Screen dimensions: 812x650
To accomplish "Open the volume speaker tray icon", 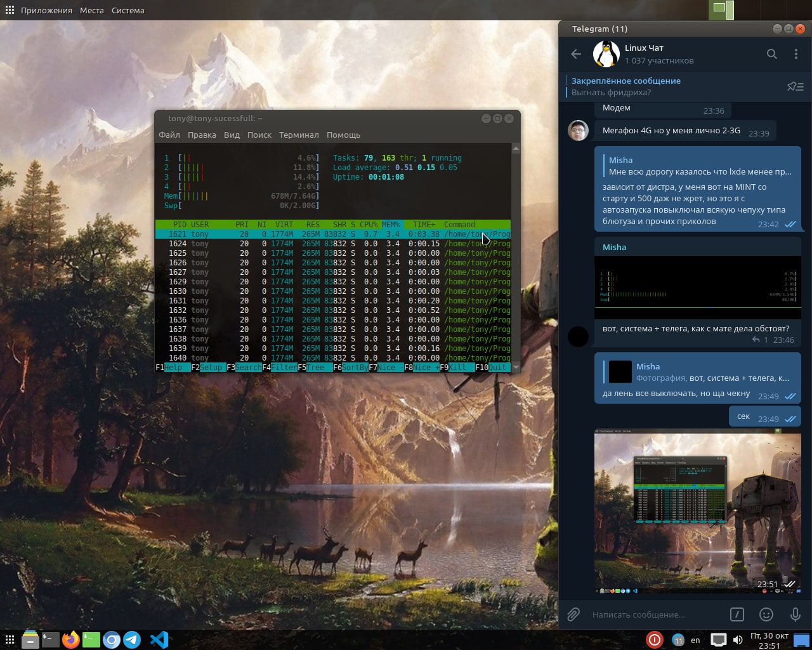I will [x=738, y=640].
